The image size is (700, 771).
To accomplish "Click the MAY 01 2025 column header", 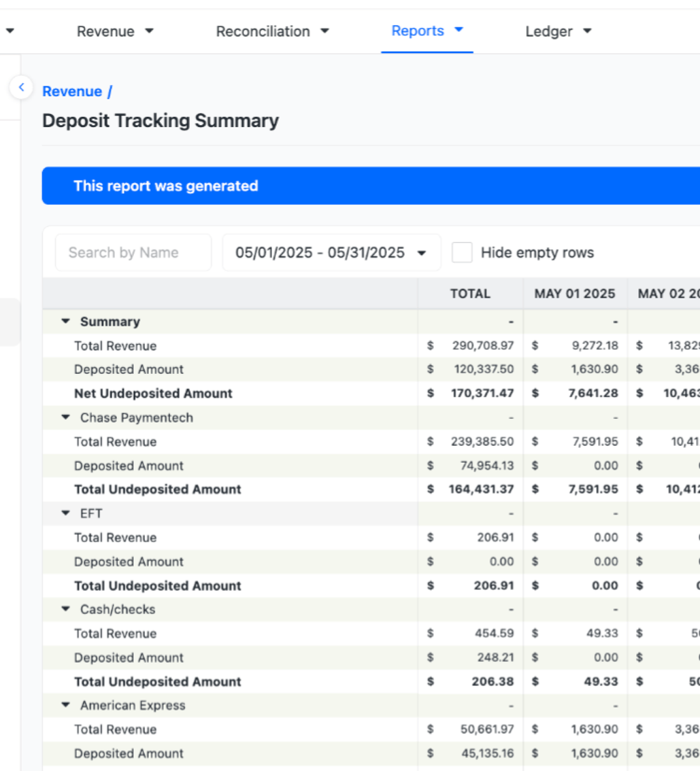I will [x=574, y=294].
